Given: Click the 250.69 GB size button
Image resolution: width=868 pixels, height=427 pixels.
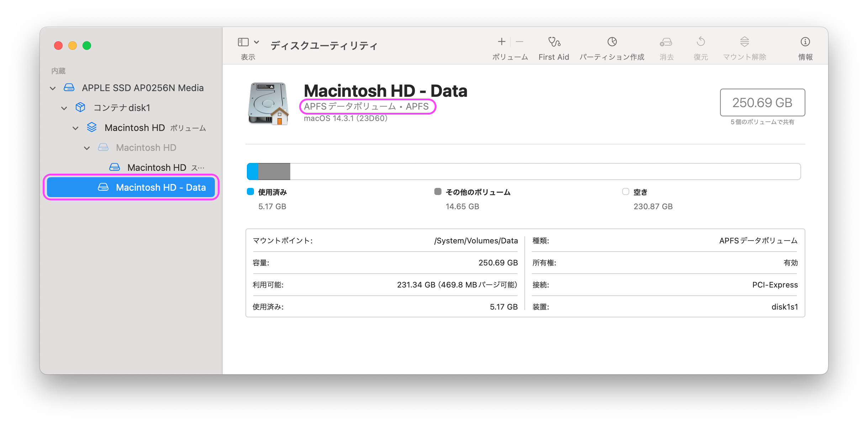Looking at the screenshot, I should pos(762,103).
